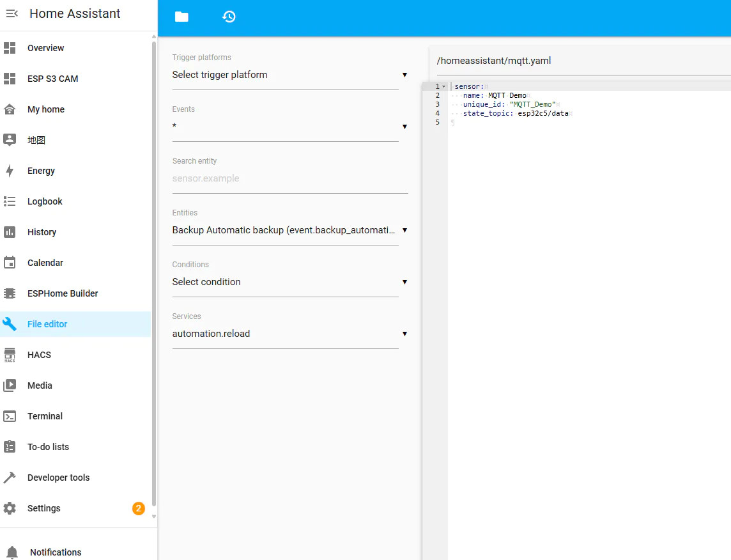Open the Calendar label in sidebar
Viewport: 731px width, 560px height.
click(x=45, y=263)
